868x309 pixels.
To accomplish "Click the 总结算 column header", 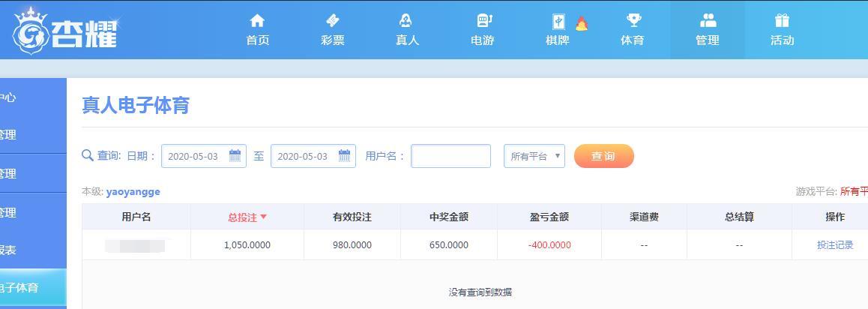I will coord(739,217).
